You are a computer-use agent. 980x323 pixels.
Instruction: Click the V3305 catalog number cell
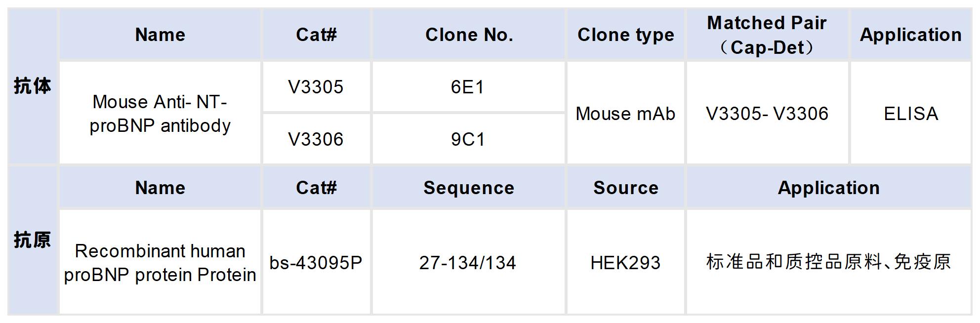click(x=316, y=87)
